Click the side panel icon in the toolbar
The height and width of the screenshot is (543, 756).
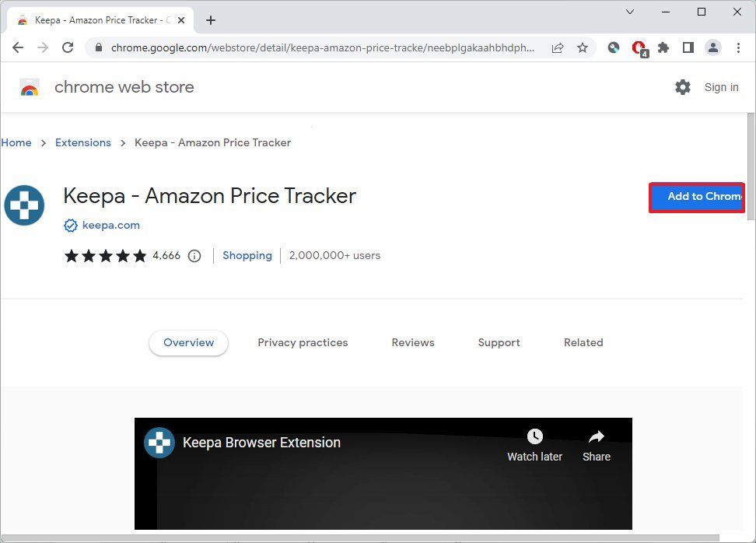click(688, 47)
